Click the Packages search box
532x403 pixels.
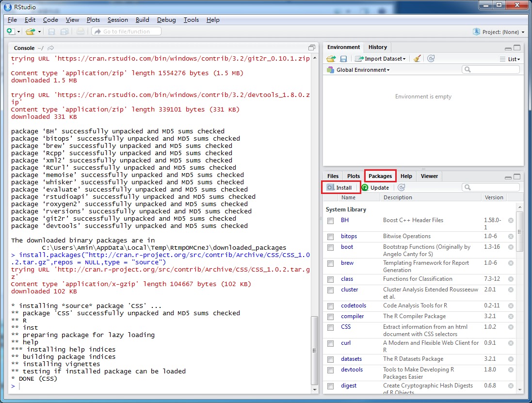click(x=491, y=187)
